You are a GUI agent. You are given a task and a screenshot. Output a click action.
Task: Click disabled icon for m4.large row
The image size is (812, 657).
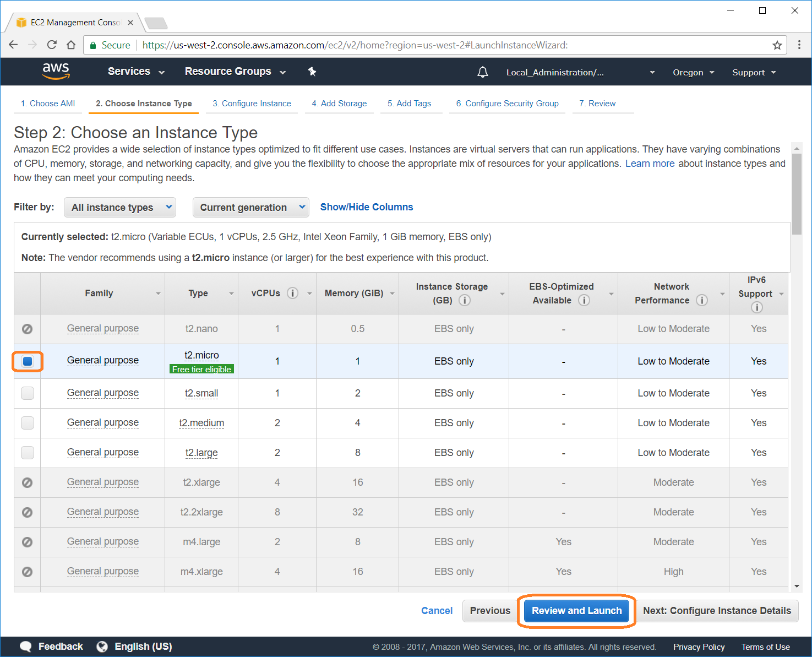pos(27,542)
